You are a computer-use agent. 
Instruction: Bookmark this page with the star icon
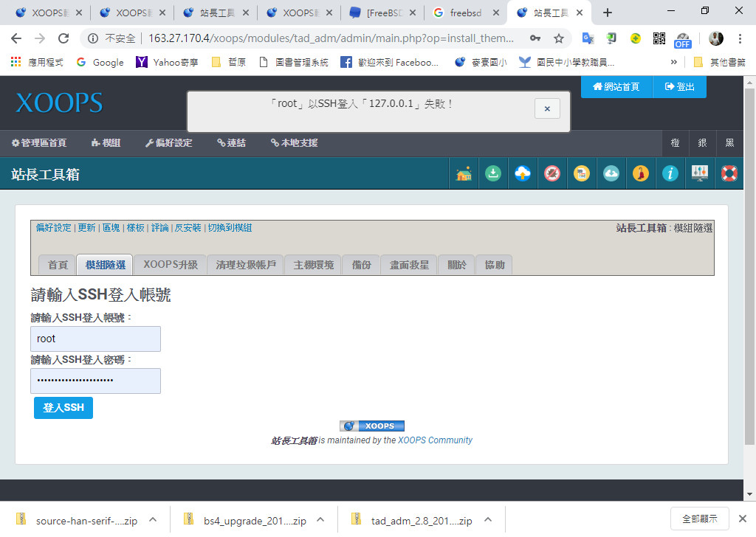[559, 38]
